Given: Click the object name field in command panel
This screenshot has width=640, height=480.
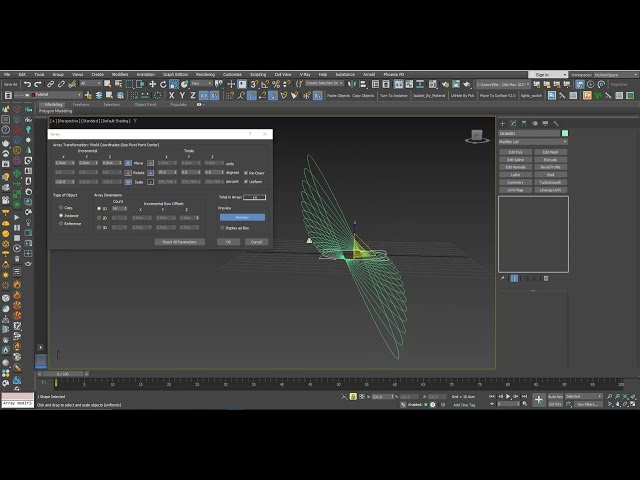Looking at the screenshot, I should coord(529,133).
